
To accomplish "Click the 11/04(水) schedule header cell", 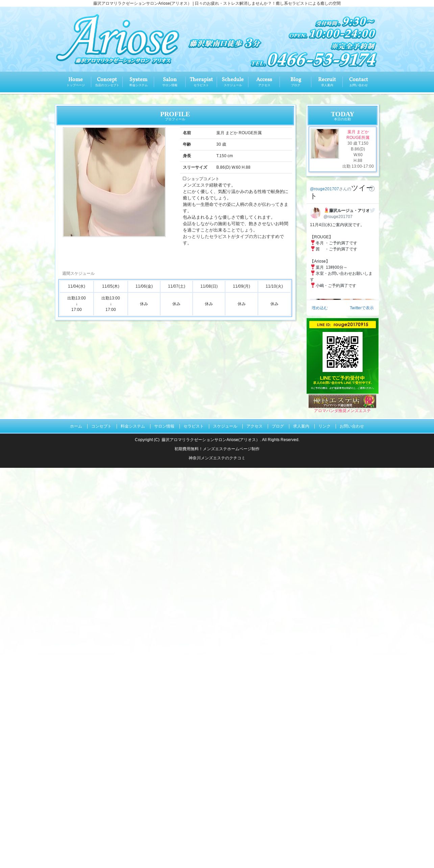I will (76, 286).
